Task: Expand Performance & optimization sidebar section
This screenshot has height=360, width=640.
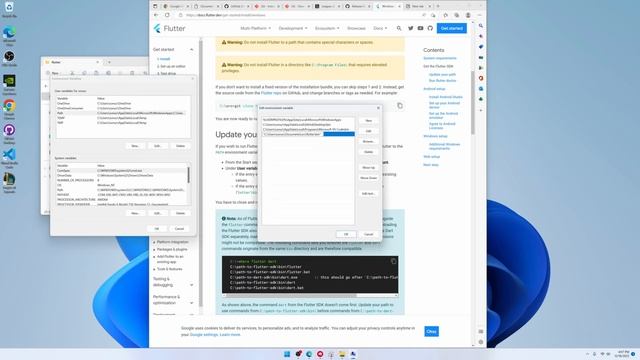Action: pyautogui.click(x=191, y=303)
